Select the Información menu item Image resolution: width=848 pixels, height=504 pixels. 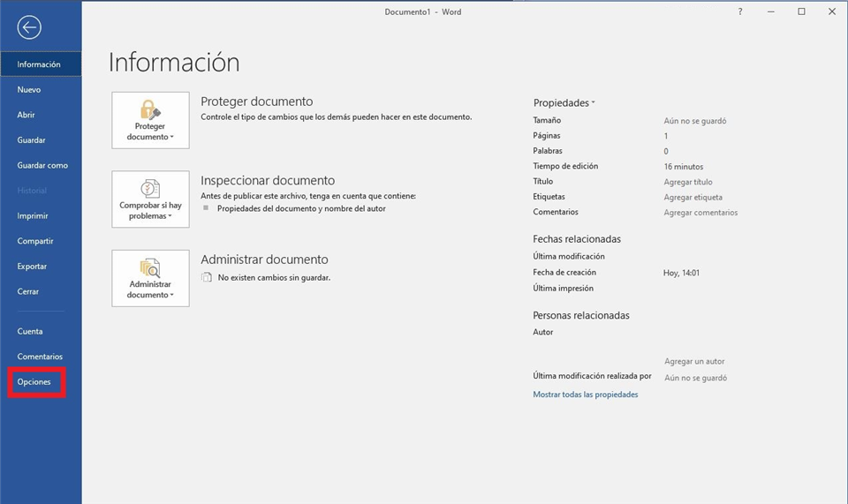[x=39, y=64]
